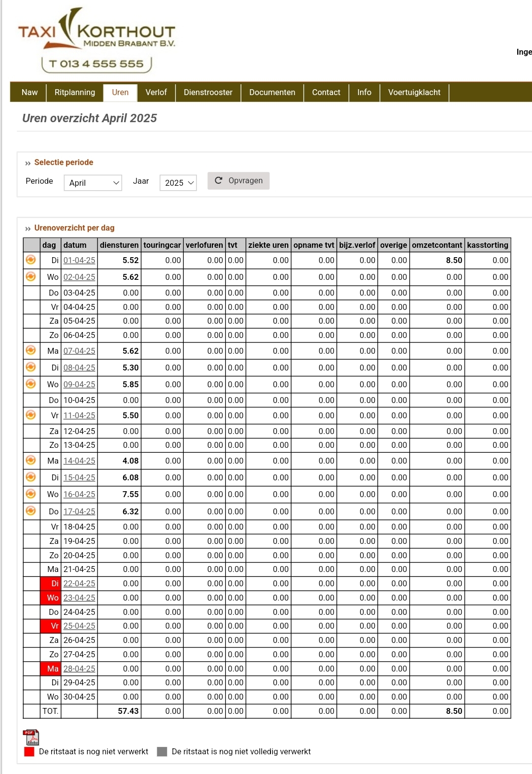Switch to the Ritplanning tab
The height and width of the screenshot is (774, 532).
tap(75, 93)
